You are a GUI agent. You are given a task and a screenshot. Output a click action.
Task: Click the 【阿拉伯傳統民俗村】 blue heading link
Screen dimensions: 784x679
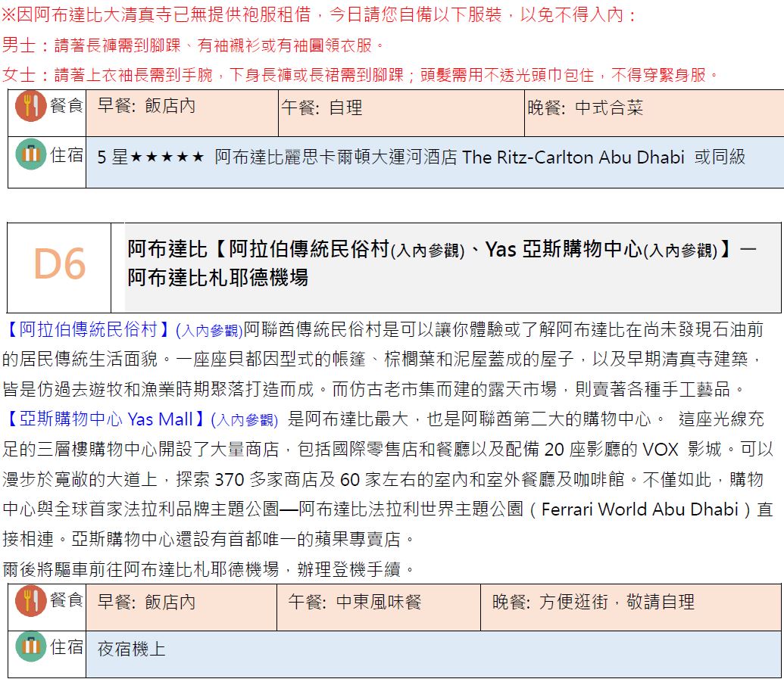[87, 330]
